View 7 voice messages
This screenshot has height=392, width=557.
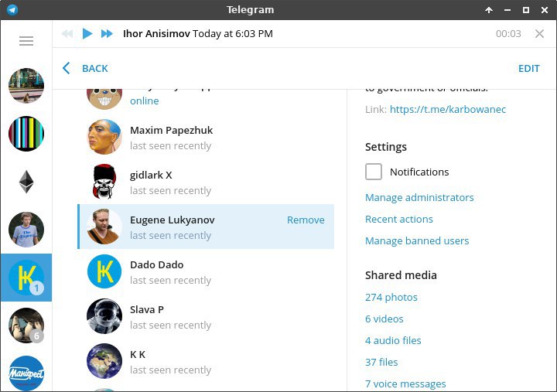pos(405,383)
